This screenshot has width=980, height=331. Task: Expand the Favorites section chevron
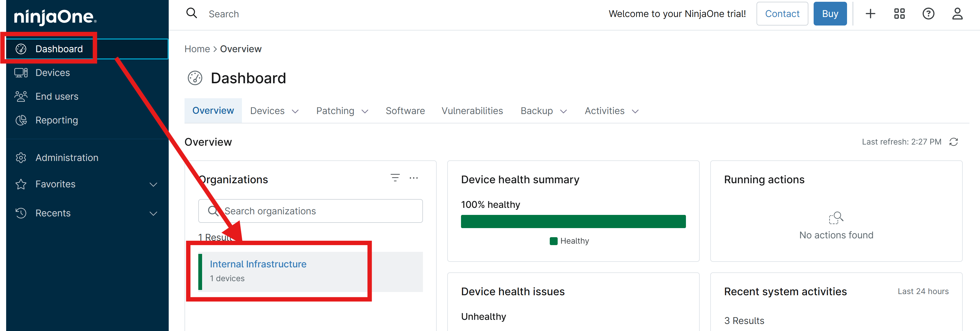point(153,184)
